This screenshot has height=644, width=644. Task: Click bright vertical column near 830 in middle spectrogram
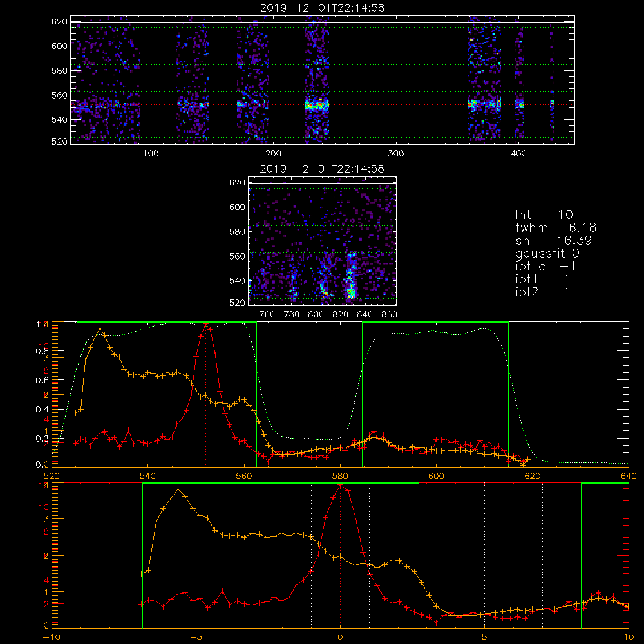click(351, 276)
